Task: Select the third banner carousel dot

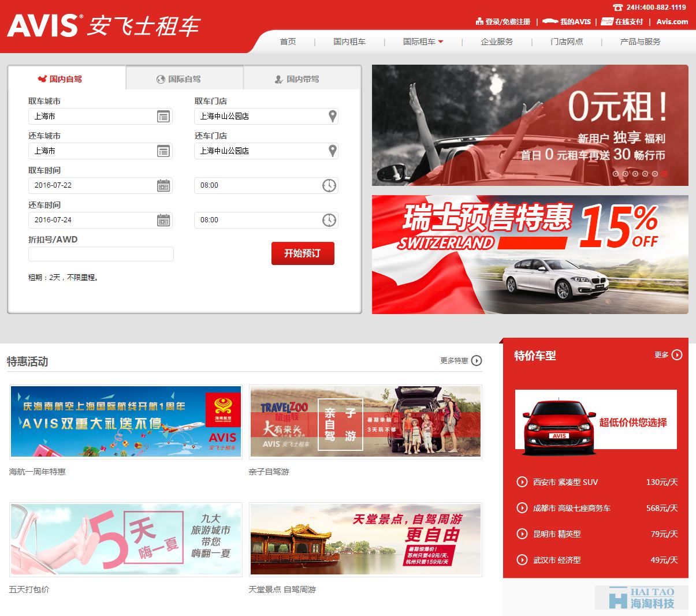Action: pyautogui.click(x=635, y=173)
